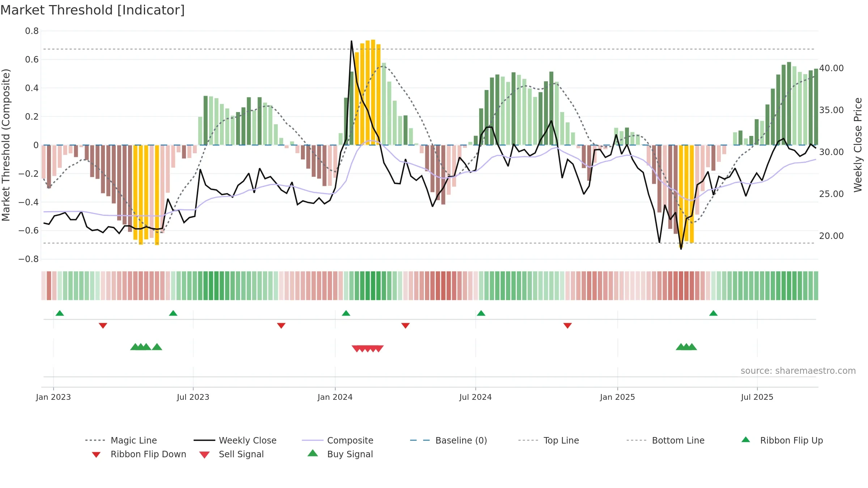Toggle the Baseline (0) legend entry
868x488 pixels.
point(448,440)
